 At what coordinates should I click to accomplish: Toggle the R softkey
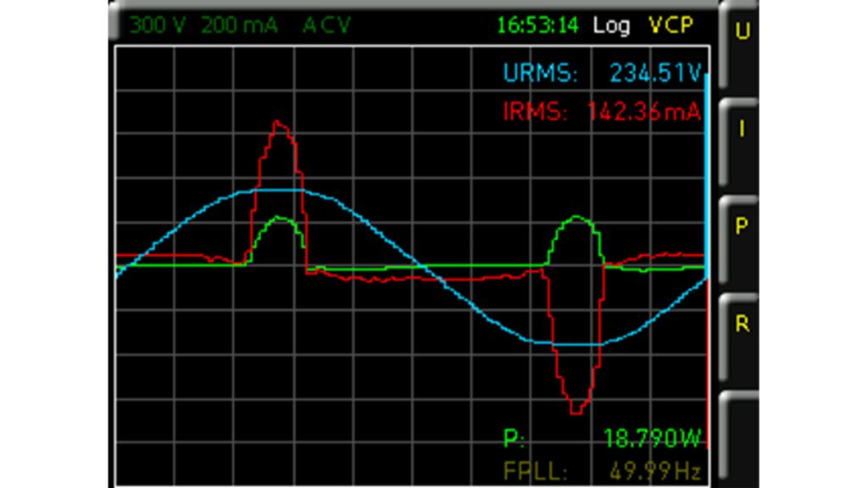[742, 324]
